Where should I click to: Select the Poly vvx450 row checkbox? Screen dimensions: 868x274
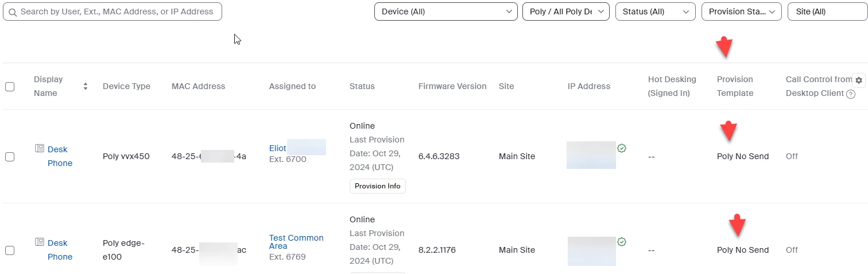pyautogui.click(x=10, y=156)
